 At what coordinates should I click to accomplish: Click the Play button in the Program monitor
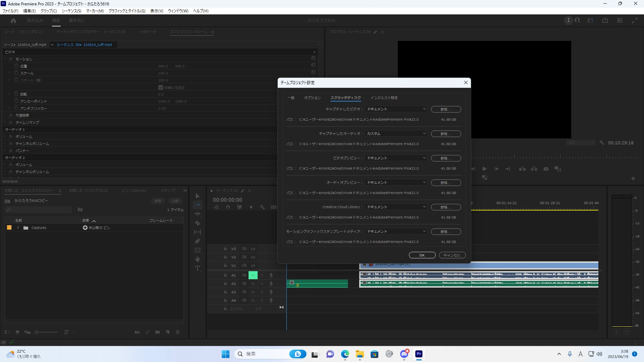click(x=484, y=169)
